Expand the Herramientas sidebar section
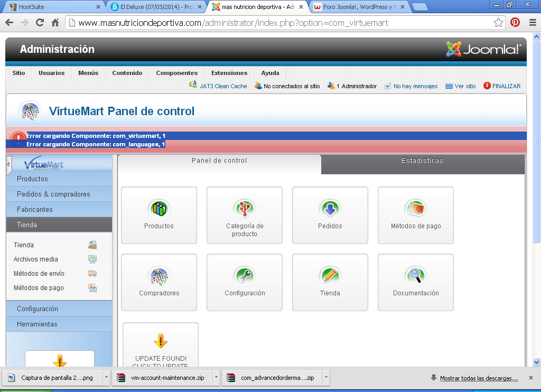Screen dimensions: 541x392 click(x=59, y=324)
